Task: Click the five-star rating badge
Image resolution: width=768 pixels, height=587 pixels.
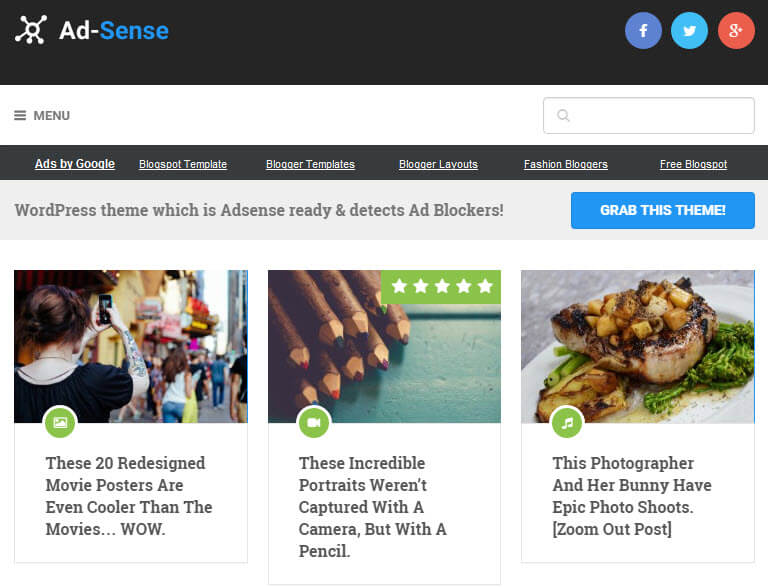Action: click(x=441, y=287)
